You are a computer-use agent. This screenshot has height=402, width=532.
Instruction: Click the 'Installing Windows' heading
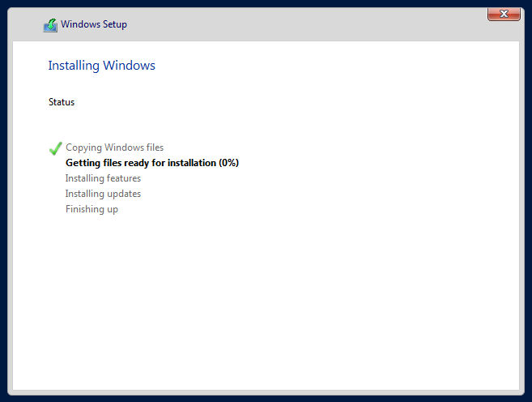click(x=102, y=66)
